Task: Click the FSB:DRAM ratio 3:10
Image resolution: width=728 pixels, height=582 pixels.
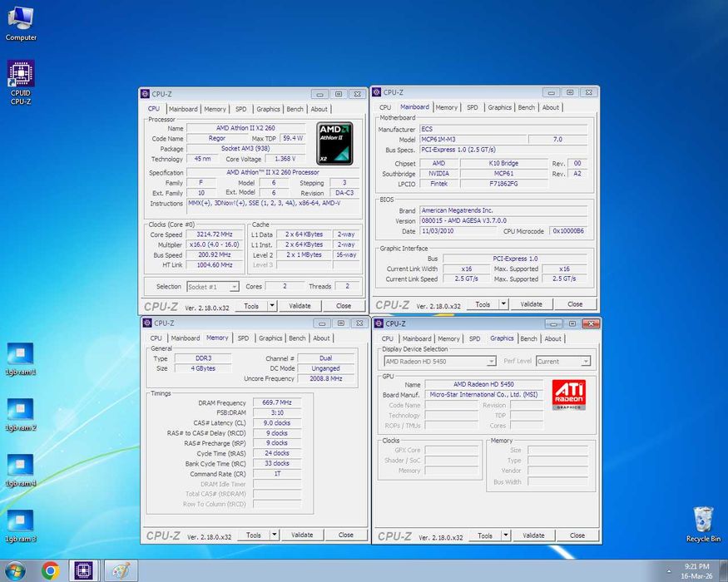Action: [277, 412]
